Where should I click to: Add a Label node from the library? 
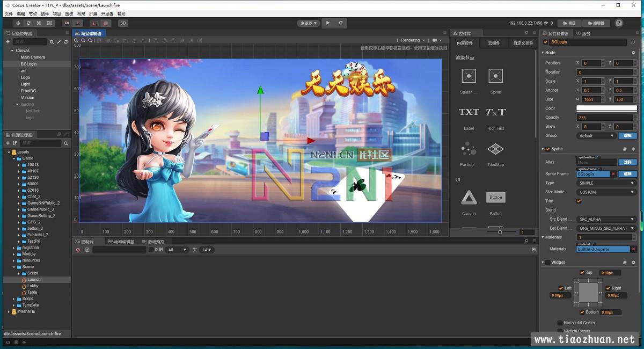point(469,112)
